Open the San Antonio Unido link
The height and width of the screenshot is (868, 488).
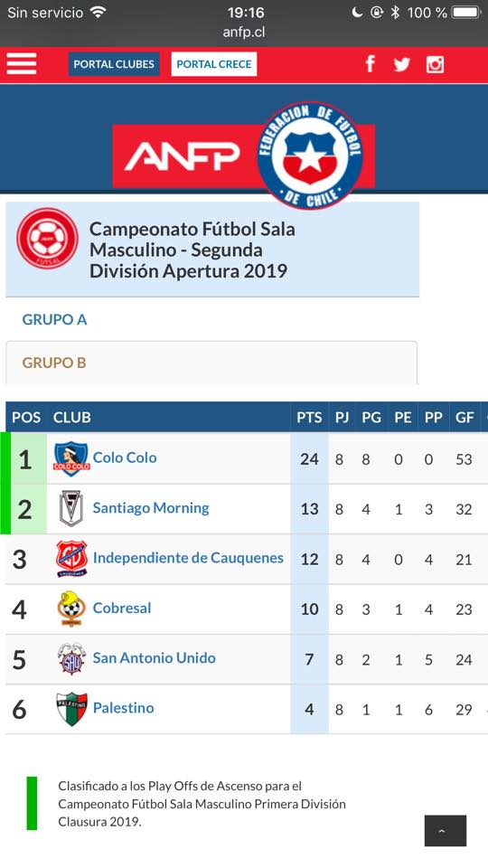tap(155, 657)
